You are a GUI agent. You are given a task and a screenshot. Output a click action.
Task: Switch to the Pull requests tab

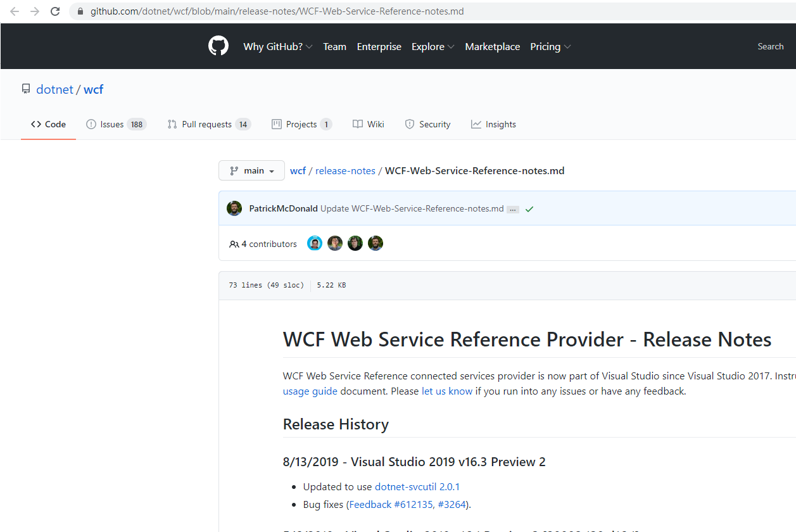209,124
